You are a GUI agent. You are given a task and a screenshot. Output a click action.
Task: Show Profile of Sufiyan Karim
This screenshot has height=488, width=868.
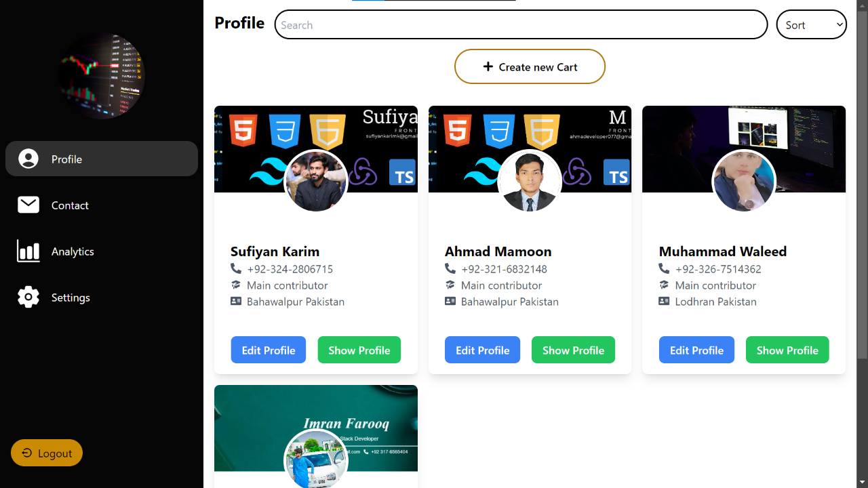pyautogui.click(x=359, y=350)
